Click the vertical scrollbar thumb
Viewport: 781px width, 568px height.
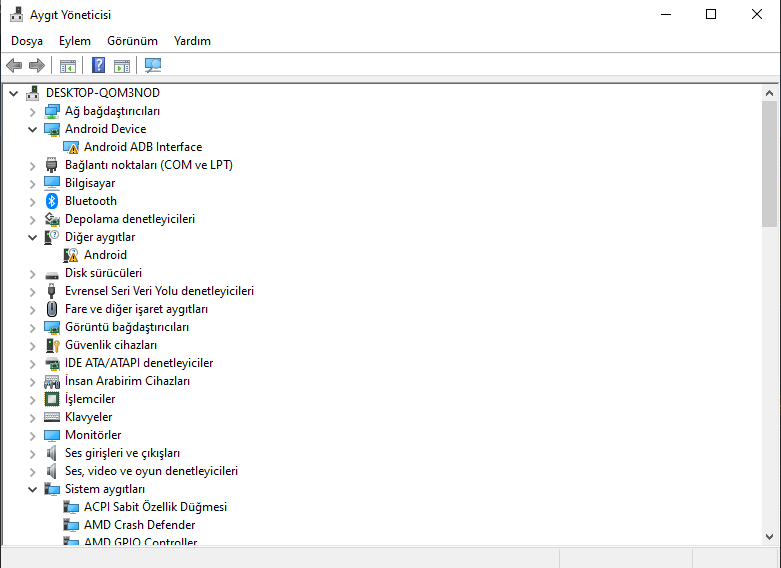click(769, 164)
